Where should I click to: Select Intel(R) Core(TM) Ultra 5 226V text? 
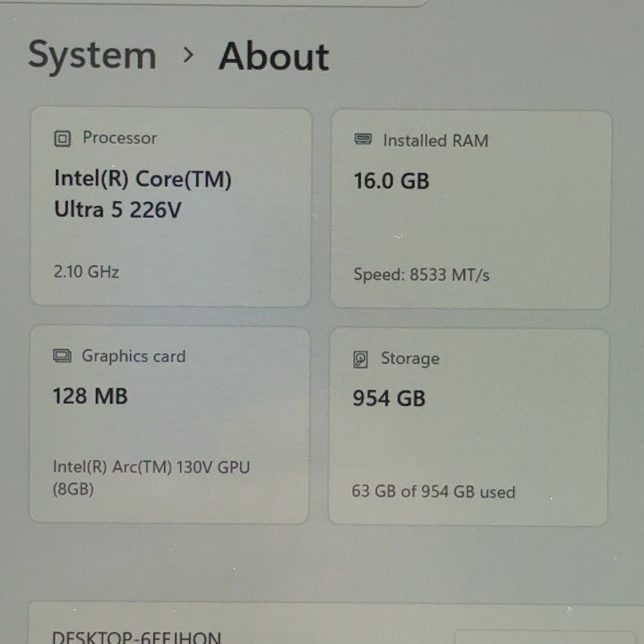coord(143,194)
